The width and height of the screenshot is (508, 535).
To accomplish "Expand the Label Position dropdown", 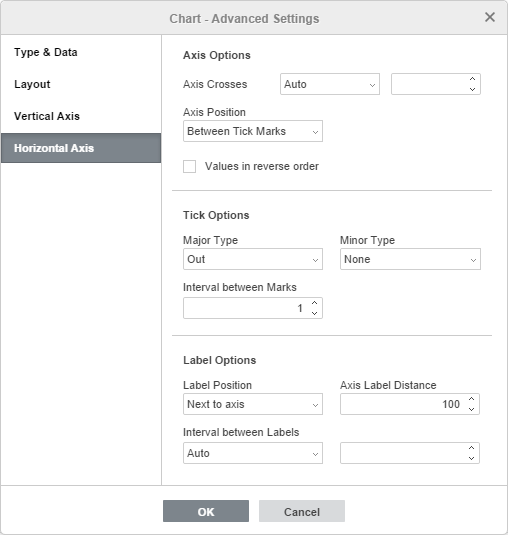I will tap(253, 404).
